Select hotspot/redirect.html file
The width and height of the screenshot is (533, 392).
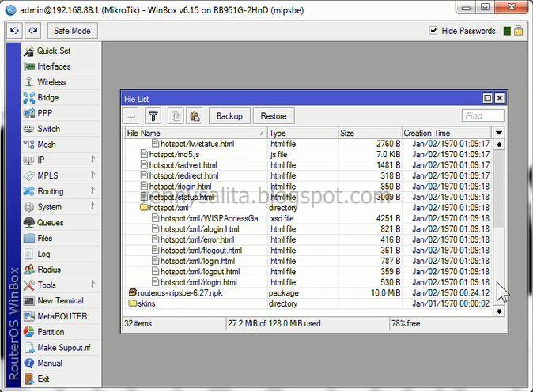click(x=308, y=175)
